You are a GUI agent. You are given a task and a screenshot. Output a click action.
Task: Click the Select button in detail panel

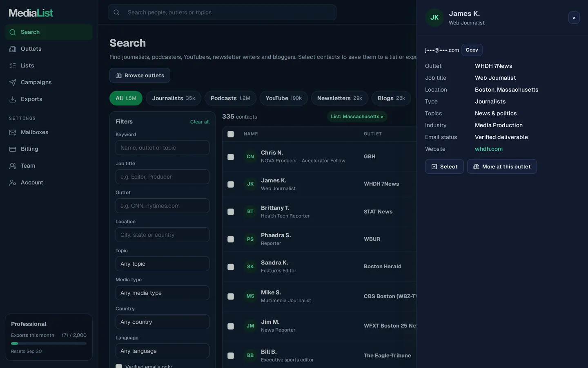[444, 166]
